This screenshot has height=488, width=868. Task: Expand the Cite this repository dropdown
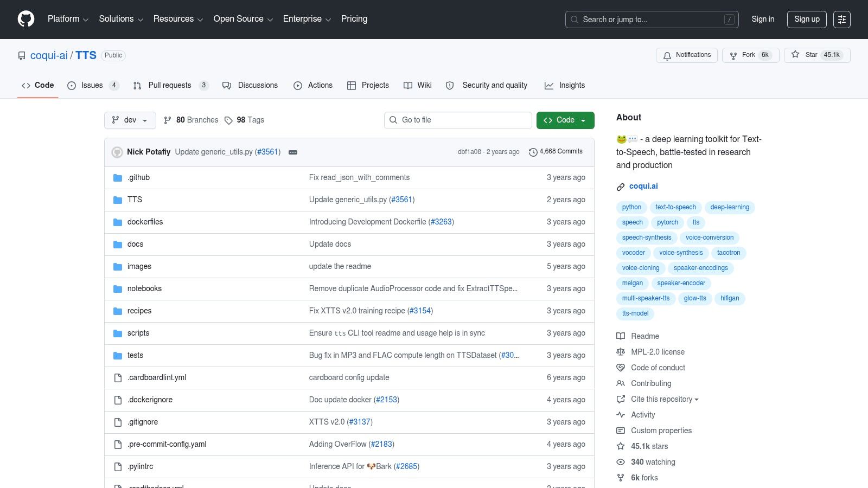pyautogui.click(x=658, y=399)
